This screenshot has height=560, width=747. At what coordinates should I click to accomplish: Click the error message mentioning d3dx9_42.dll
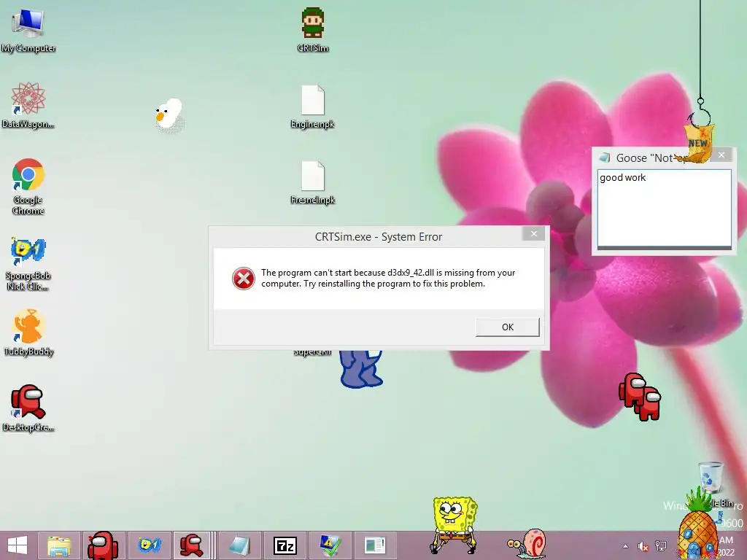click(388, 278)
